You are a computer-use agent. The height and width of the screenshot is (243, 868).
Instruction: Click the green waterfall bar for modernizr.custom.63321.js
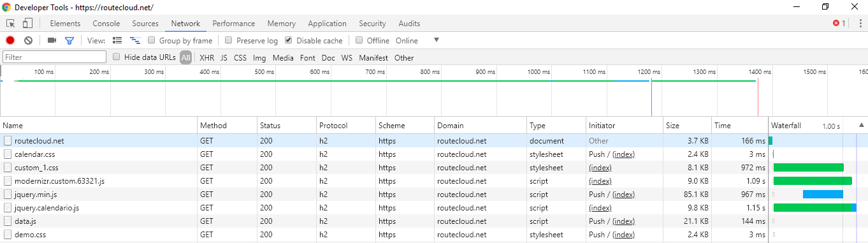pyautogui.click(x=813, y=181)
